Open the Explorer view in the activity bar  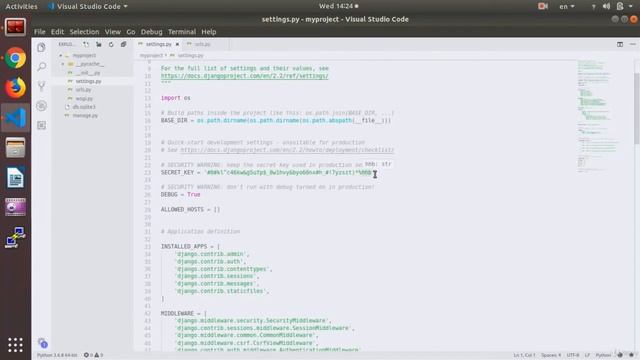point(41,47)
